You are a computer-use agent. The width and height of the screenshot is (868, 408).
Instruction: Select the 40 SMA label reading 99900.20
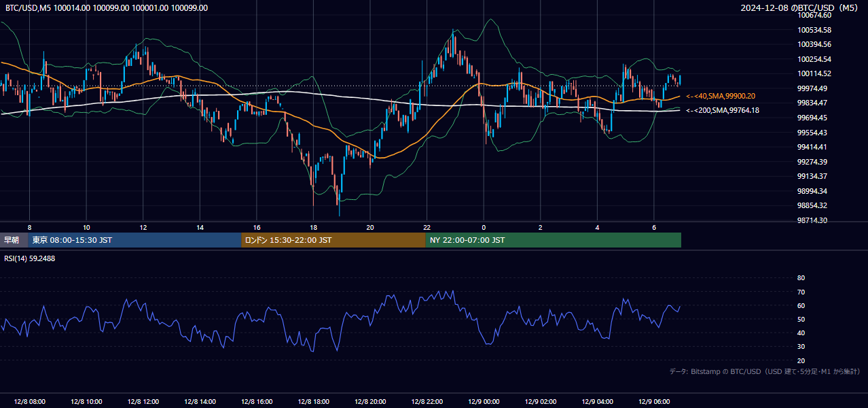pyautogui.click(x=721, y=96)
